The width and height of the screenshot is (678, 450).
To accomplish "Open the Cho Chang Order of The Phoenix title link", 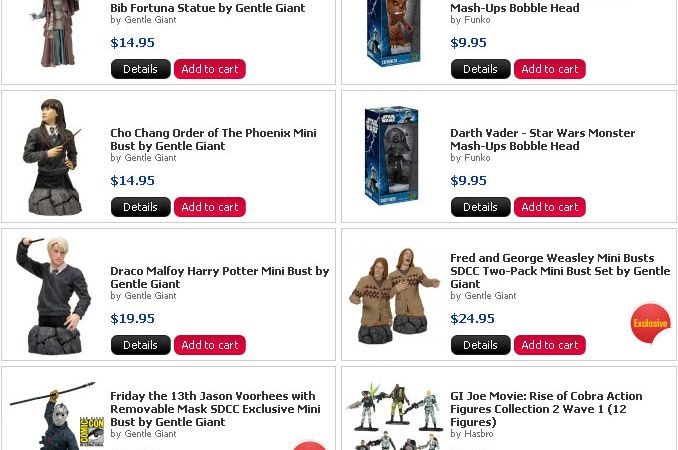I will click(x=213, y=139).
